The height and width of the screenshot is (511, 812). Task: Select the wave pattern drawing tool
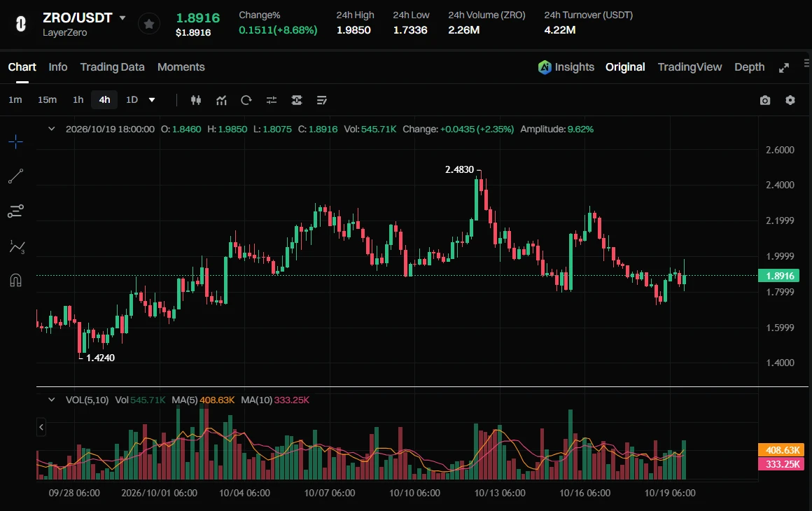[x=16, y=246]
